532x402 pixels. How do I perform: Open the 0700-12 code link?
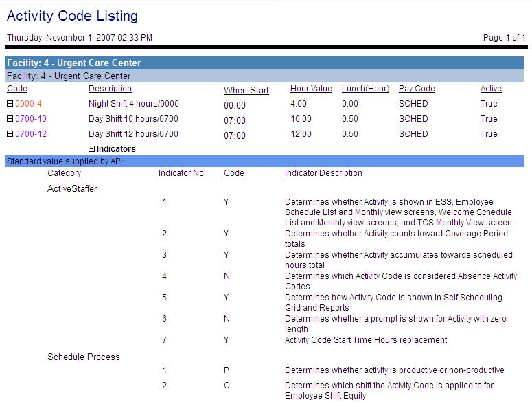(x=31, y=135)
